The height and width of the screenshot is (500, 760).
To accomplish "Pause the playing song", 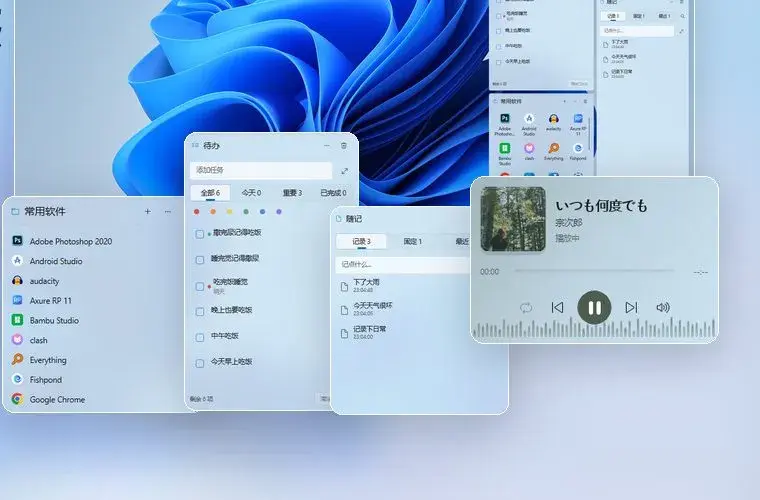I will pyautogui.click(x=594, y=307).
